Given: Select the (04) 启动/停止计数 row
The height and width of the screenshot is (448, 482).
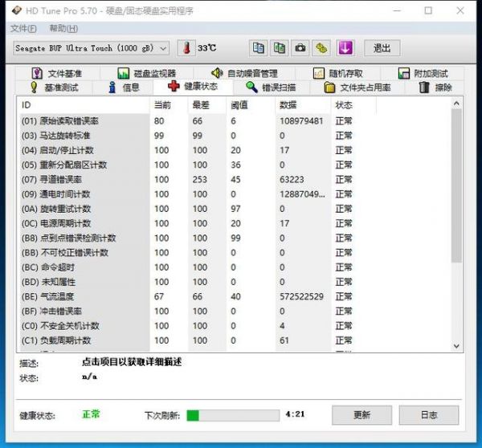Looking at the screenshot, I should click(x=197, y=150).
